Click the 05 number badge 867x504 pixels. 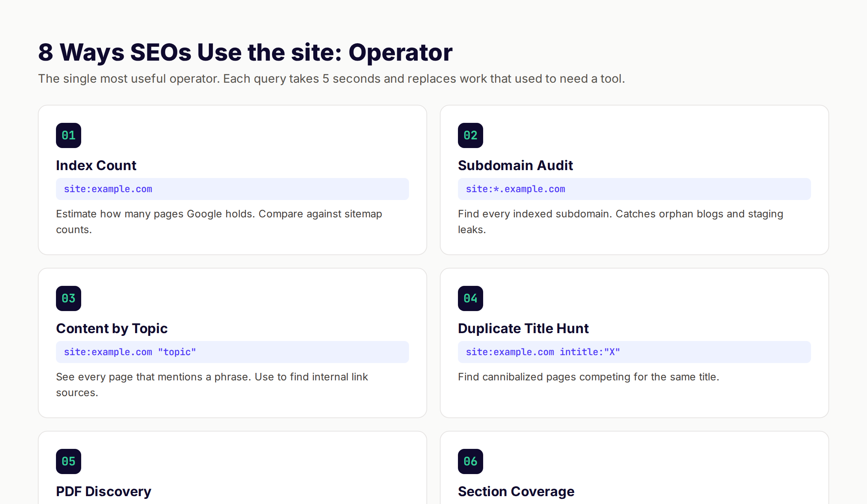point(69,461)
